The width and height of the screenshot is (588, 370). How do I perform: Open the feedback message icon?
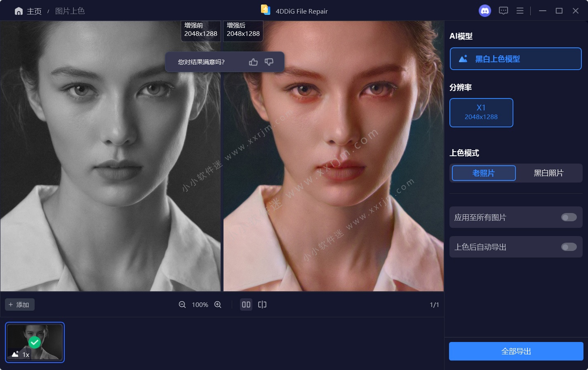[503, 11]
